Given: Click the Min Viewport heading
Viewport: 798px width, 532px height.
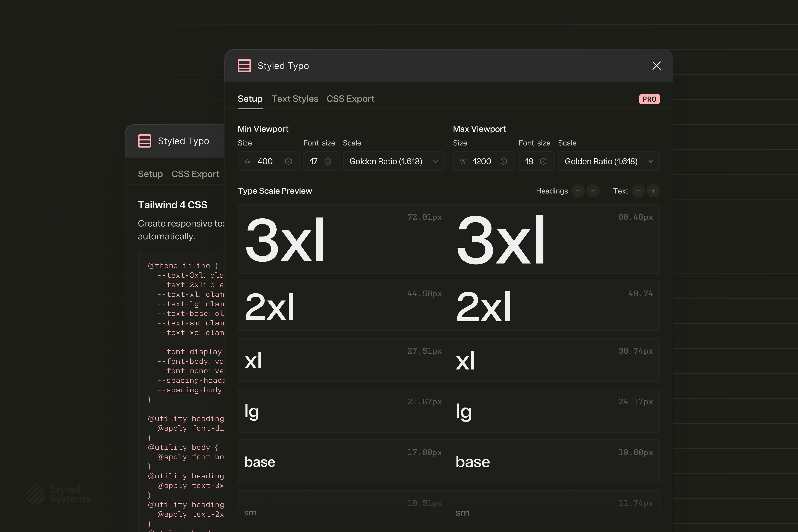Looking at the screenshot, I should click(263, 129).
